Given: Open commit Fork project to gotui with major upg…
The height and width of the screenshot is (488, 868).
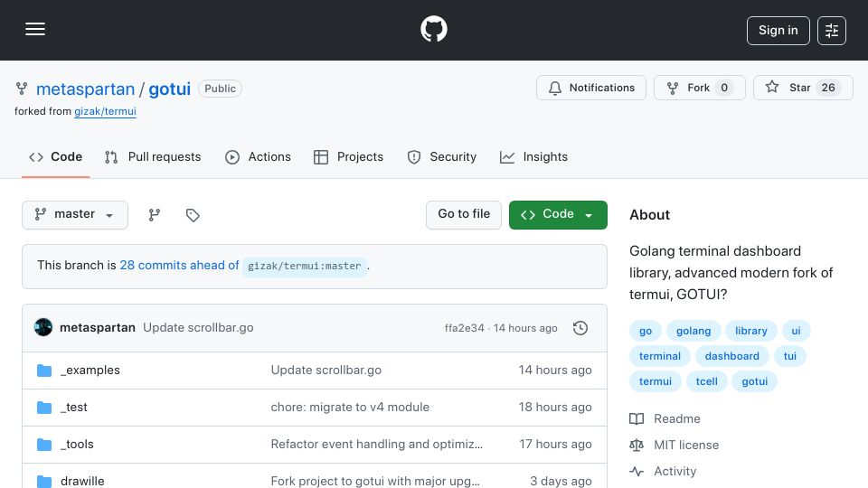Looking at the screenshot, I should click(x=375, y=482).
